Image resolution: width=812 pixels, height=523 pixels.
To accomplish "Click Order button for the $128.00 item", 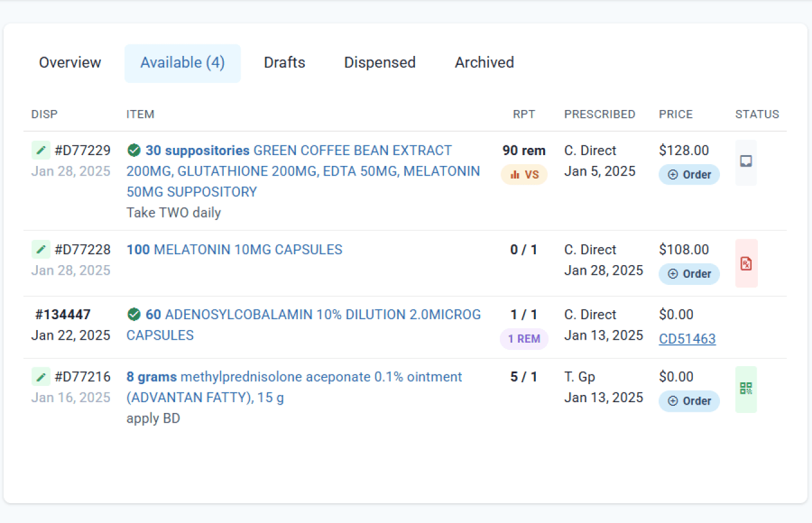I will pos(689,174).
